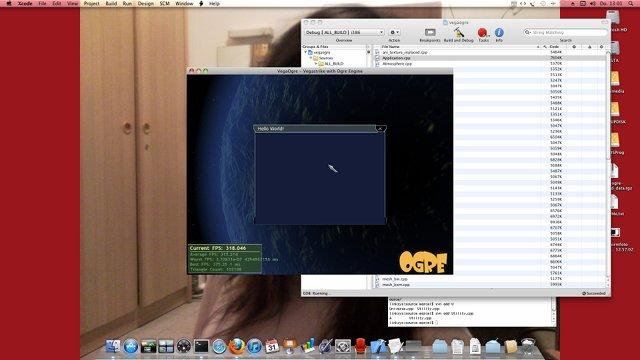Launch Firefox from the dock
Image resolution: width=640 pixels, height=360 pixels.
click(x=237, y=346)
